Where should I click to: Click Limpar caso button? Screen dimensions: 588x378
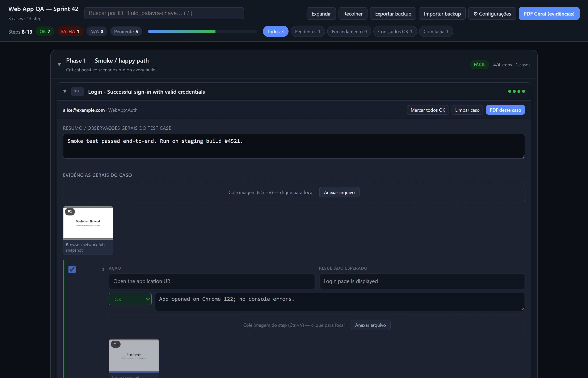[x=467, y=110]
